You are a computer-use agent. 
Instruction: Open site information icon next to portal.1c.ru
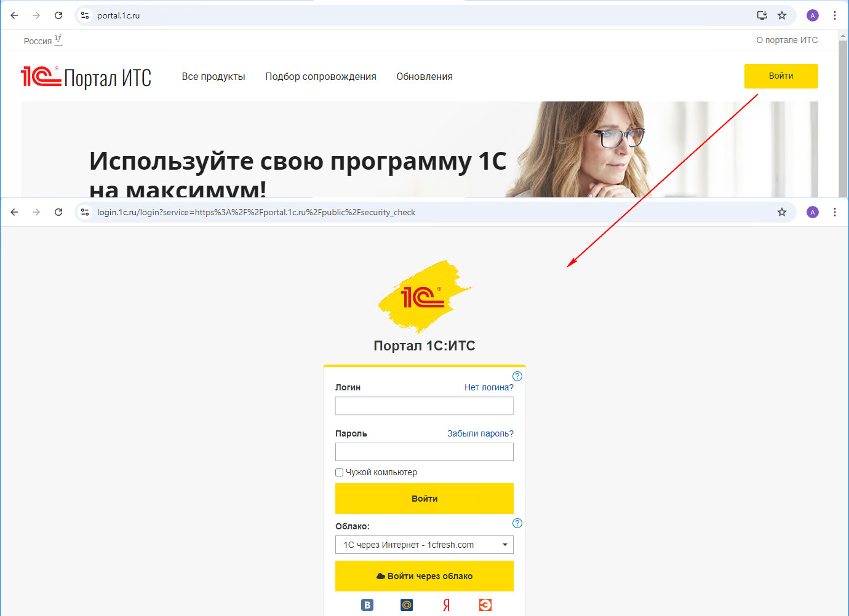(x=86, y=15)
